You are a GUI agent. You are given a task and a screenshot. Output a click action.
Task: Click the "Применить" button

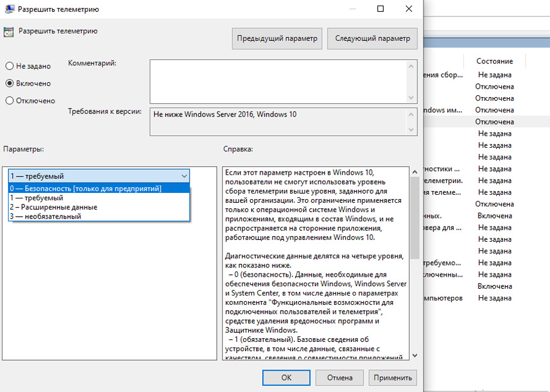coord(393,377)
